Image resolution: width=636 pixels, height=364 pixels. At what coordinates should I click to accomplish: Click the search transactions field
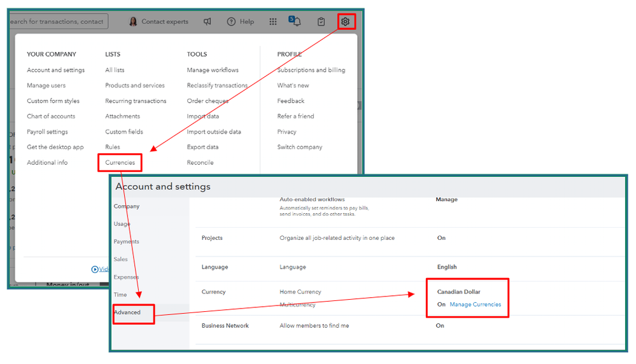pos(59,22)
